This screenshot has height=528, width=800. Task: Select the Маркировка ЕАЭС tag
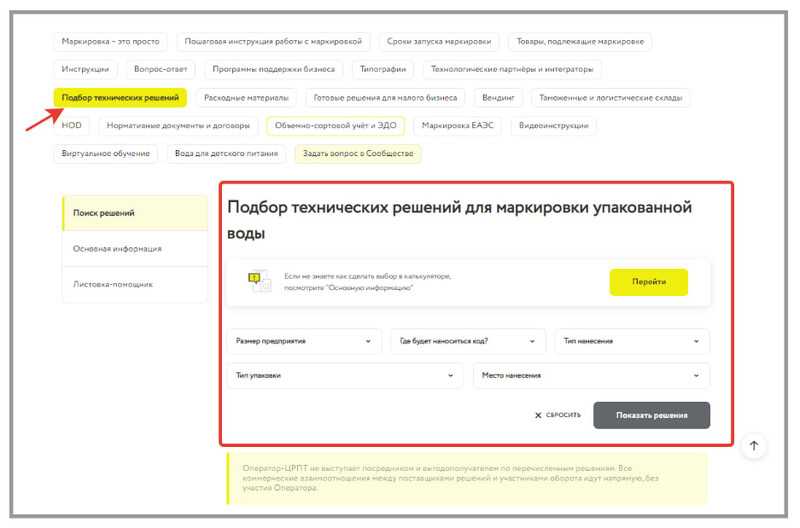[x=458, y=125]
